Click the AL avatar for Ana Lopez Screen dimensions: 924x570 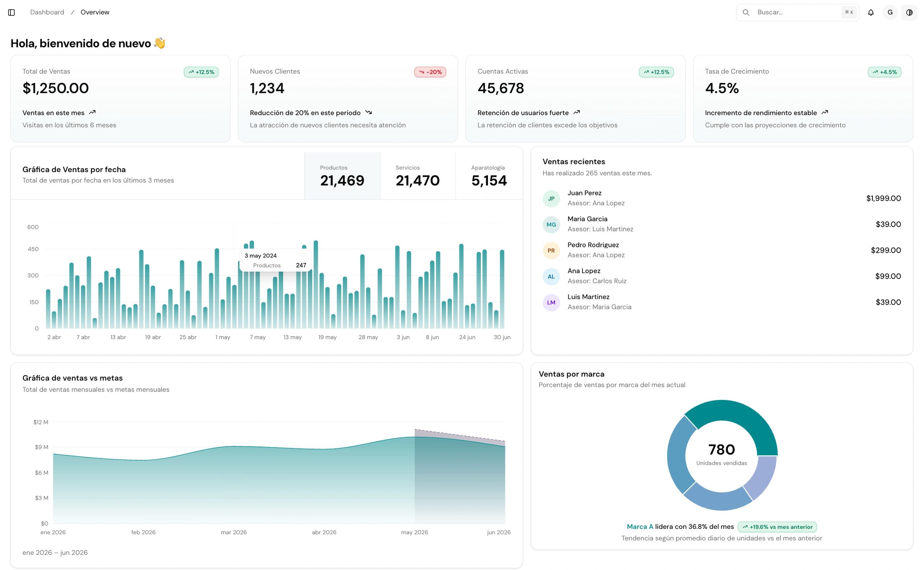point(551,276)
